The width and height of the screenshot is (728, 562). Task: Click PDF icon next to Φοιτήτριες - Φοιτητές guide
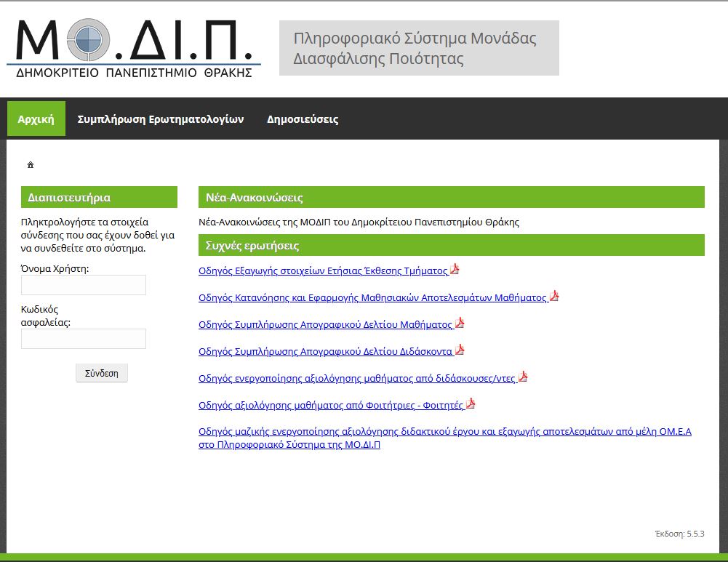pyautogui.click(x=470, y=404)
